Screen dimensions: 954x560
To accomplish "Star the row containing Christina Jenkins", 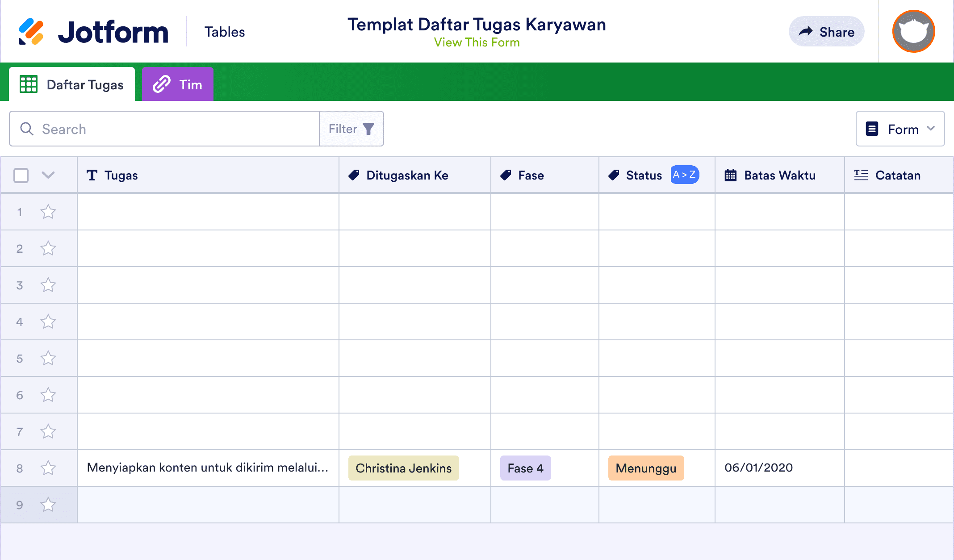I will tap(48, 468).
